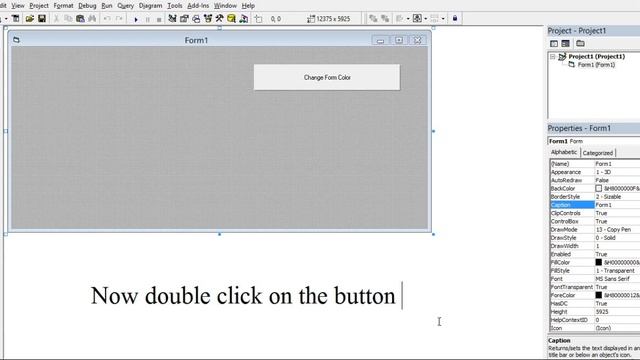Viewport: 640px width, 360px height.
Task: Click the Undo arrow icon
Action: [x=107, y=19]
